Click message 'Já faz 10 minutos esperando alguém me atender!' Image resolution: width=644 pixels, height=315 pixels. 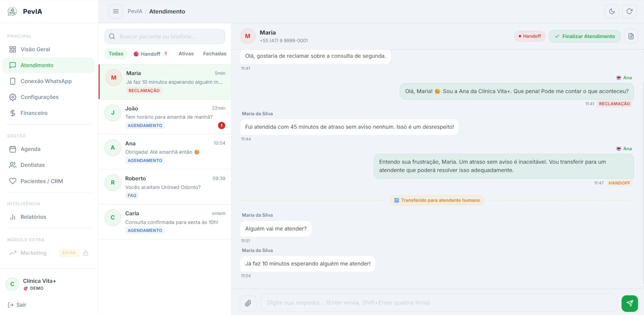(x=308, y=264)
